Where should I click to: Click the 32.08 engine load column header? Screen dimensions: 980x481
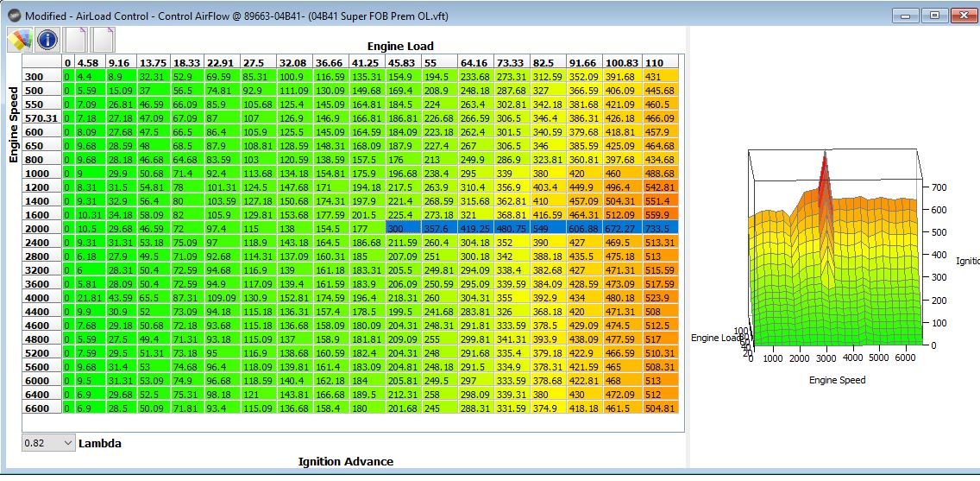295,62
